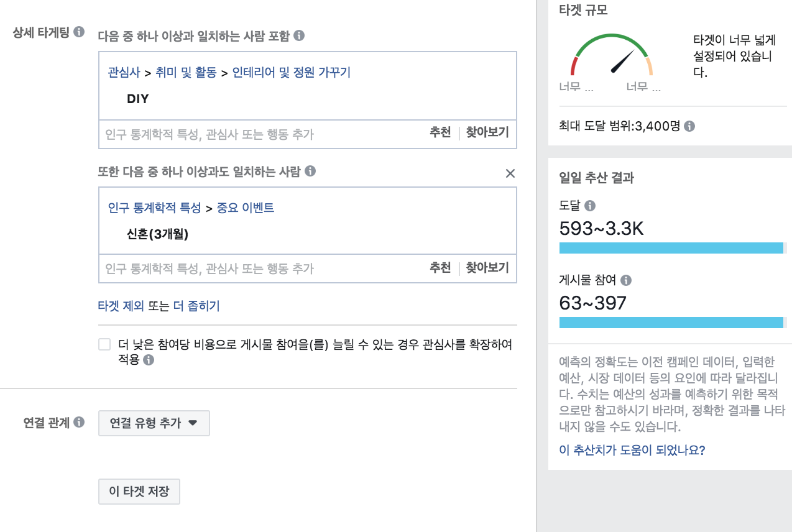Open the 도달 info tooltip icon
The width and height of the screenshot is (792, 532).
coord(589,207)
